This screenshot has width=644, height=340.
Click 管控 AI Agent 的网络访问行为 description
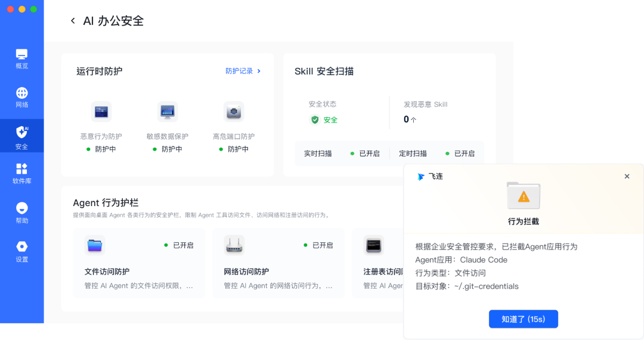tap(278, 286)
